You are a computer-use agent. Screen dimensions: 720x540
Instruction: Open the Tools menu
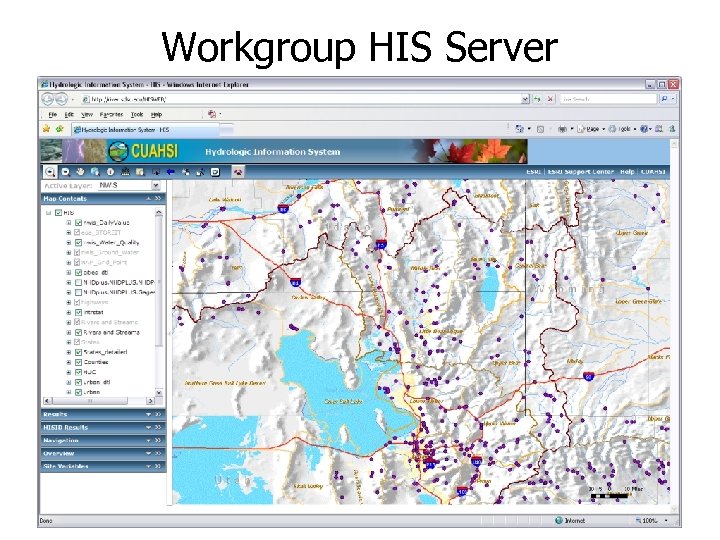click(137, 114)
